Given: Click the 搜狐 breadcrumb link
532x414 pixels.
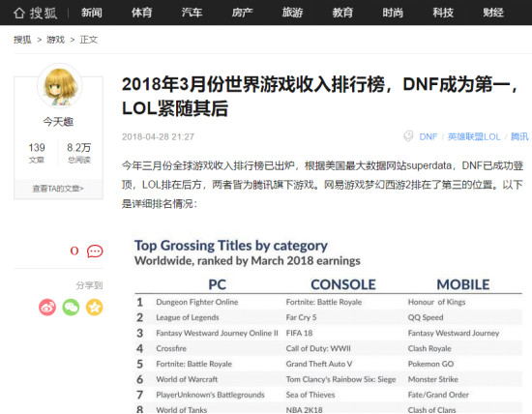Looking at the screenshot, I should click(22, 40).
